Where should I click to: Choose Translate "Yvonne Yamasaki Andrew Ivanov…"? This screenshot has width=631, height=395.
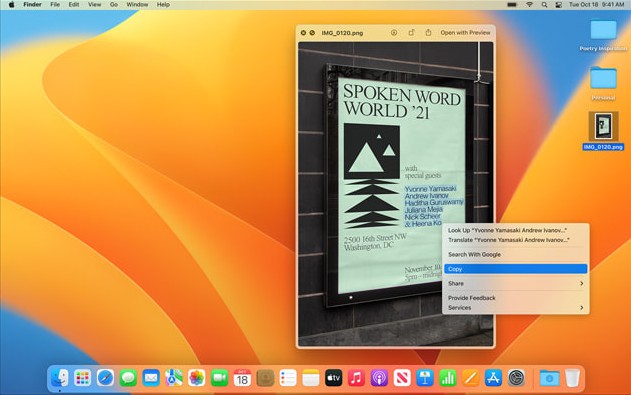click(x=516, y=240)
